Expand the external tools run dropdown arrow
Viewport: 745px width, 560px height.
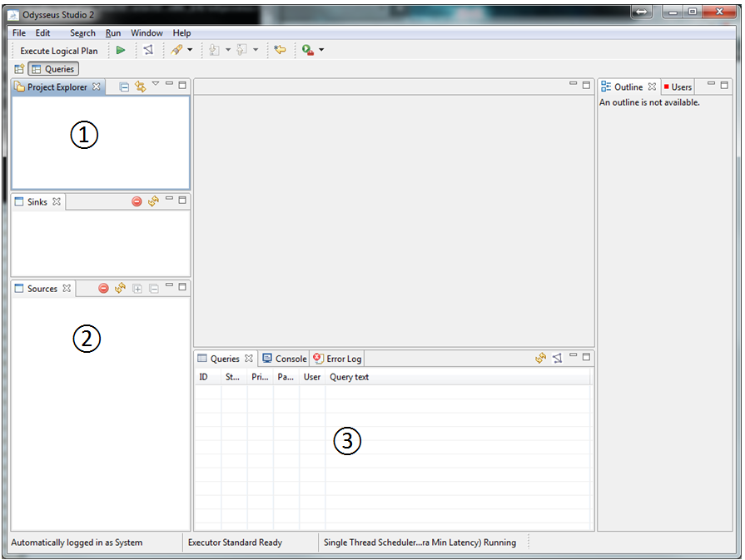pyautogui.click(x=321, y=51)
